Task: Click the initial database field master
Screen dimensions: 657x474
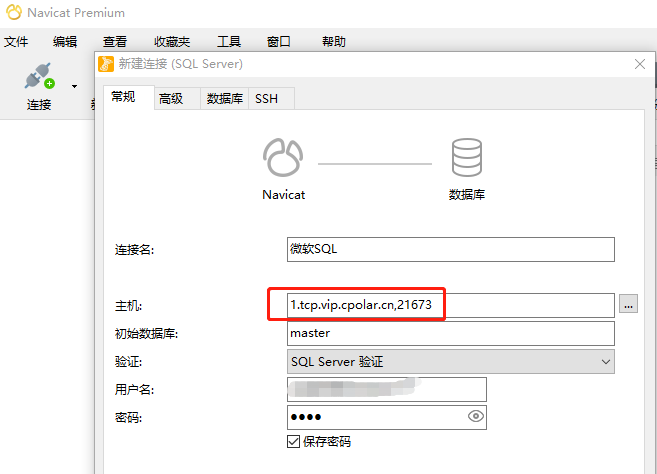Action: (451, 333)
